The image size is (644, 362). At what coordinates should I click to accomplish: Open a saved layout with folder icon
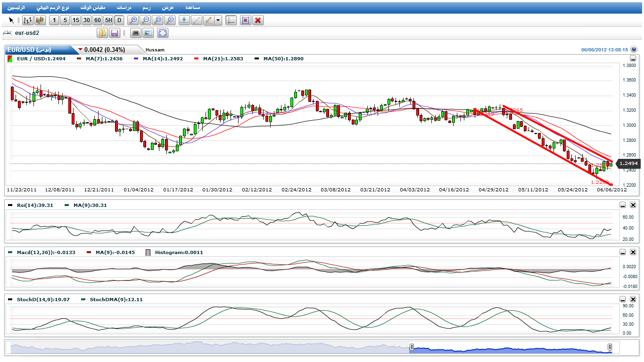pos(102,33)
